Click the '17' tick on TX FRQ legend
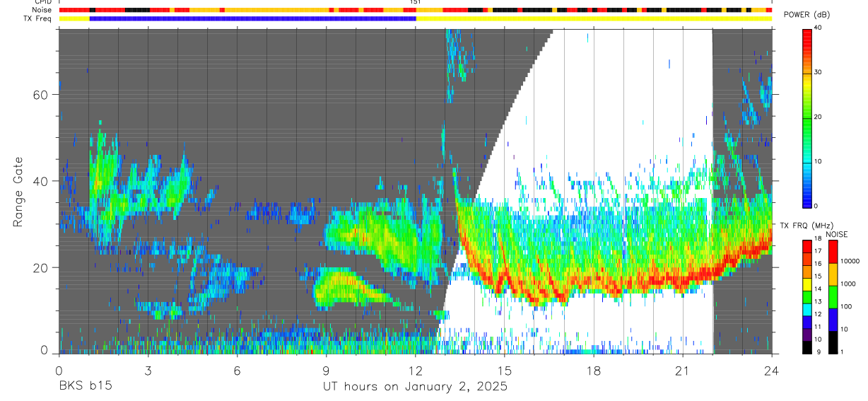Image resolution: width=868 pixels, height=401 pixels. (x=818, y=251)
